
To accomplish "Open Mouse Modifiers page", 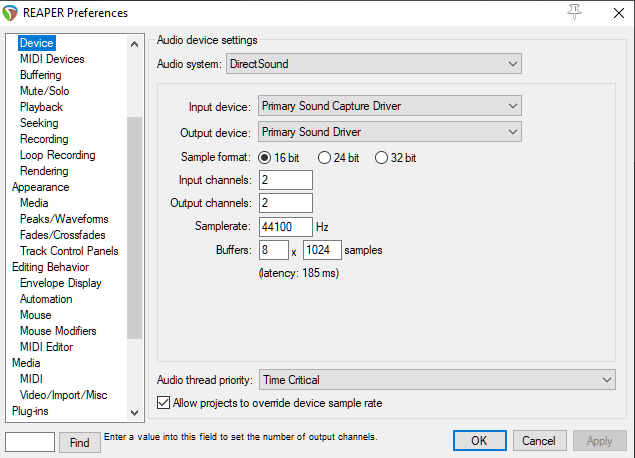I will [58, 331].
